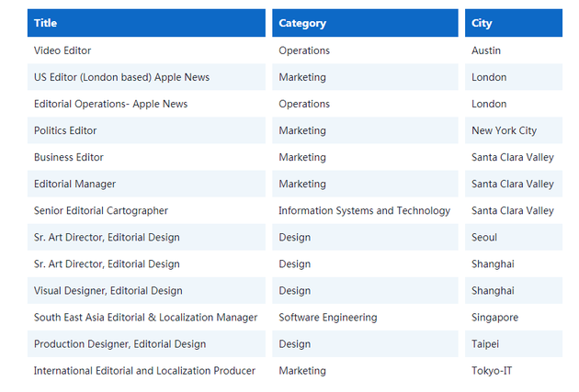
Task: Select the Software Engineering category cell
Action: (328, 318)
